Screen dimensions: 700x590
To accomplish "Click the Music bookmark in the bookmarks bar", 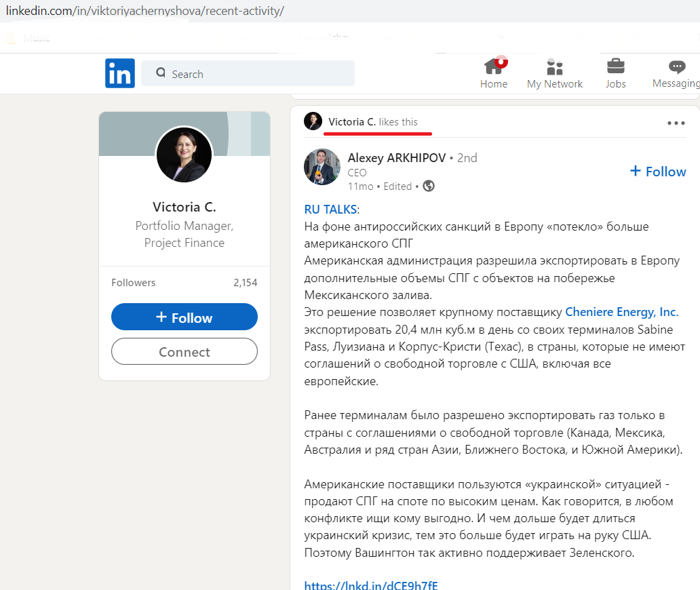I will point(29,38).
